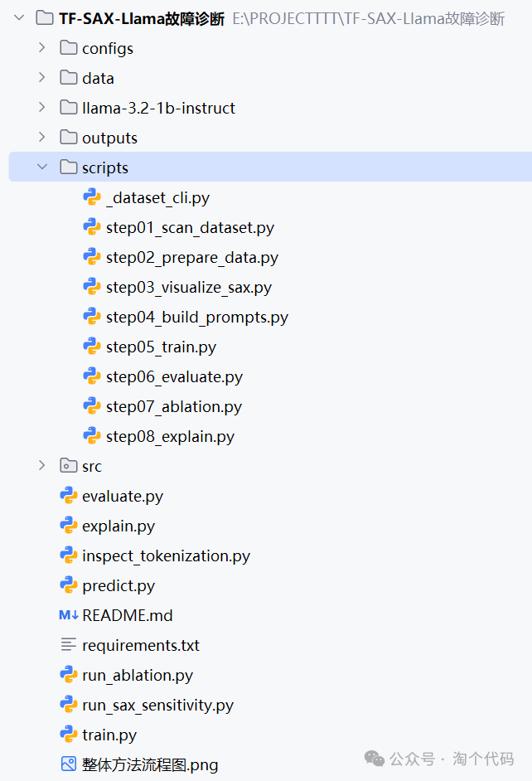Select the TF-SAX-Llama故障诊断 project root name
The image size is (532, 781).
pos(142,19)
